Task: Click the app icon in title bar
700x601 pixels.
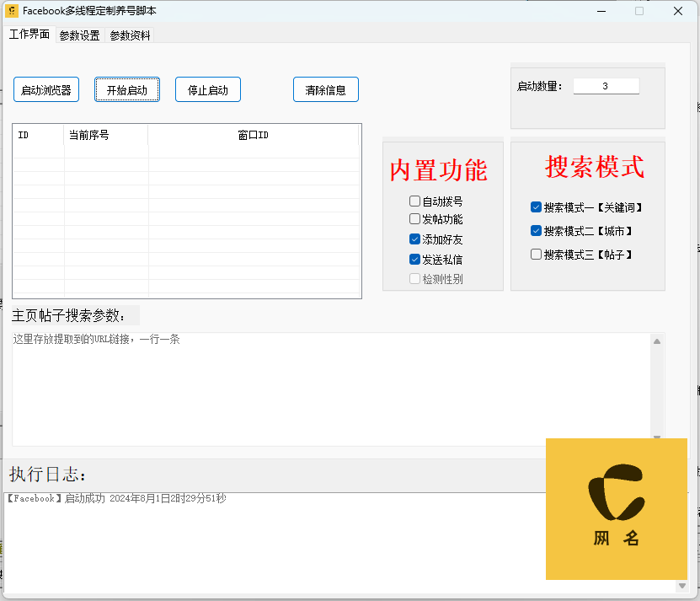Action: (x=11, y=11)
